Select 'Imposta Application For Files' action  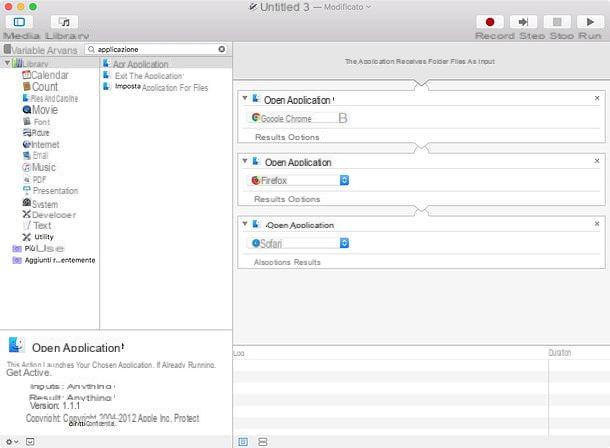coord(156,87)
